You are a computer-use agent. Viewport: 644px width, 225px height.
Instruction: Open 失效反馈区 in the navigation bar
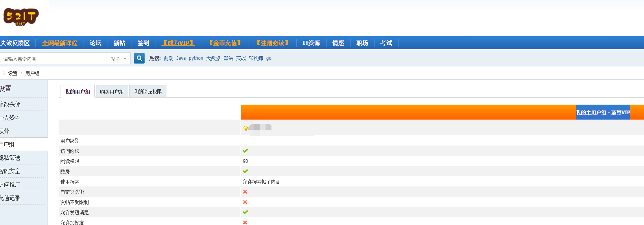[15, 43]
